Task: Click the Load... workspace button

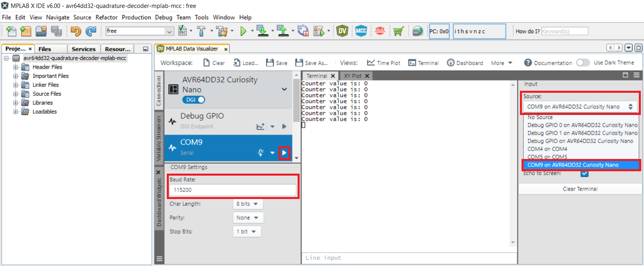Action: click(246, 63)
